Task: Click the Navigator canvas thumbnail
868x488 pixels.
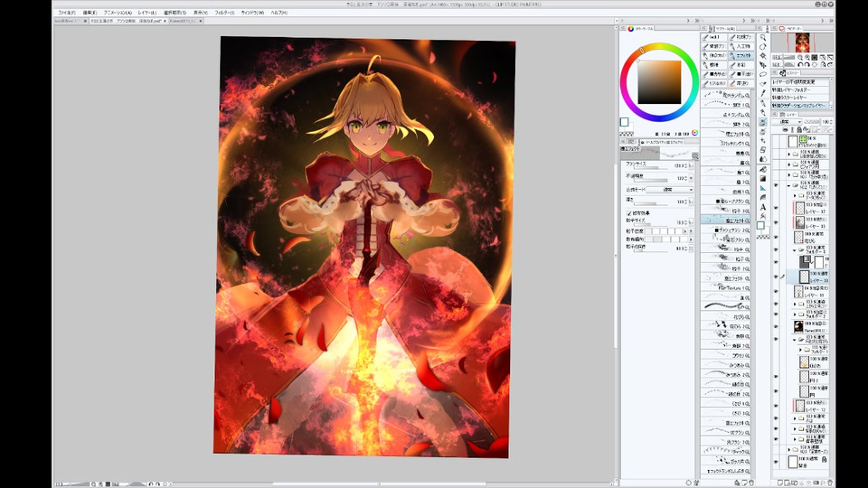Action: pyautogui.click(x=802, y=42)
